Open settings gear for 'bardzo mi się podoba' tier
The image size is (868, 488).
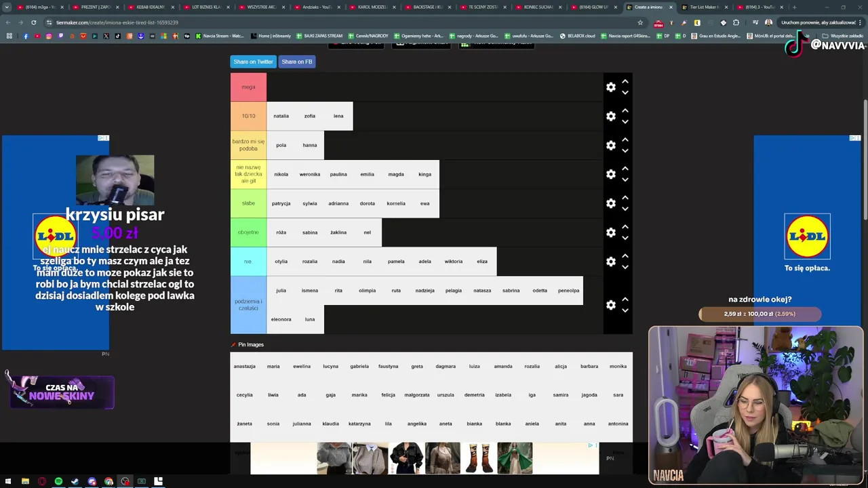point(611,145)
